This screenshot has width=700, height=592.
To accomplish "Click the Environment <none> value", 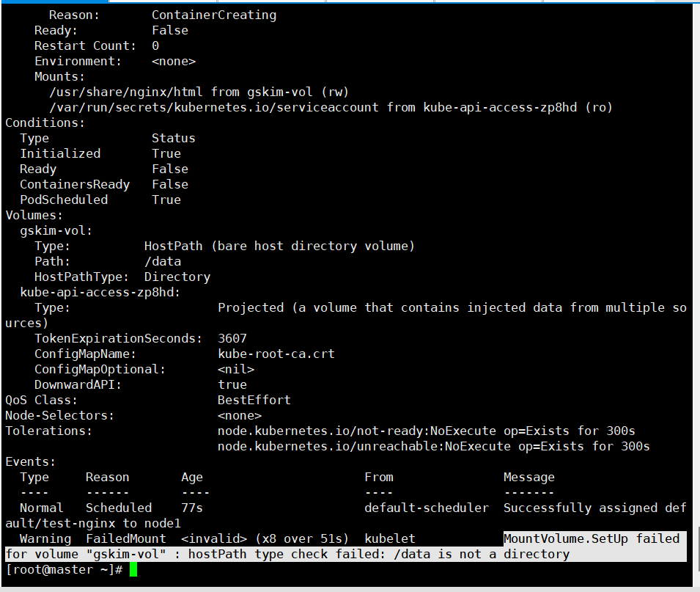I will [x=174, y=61].
